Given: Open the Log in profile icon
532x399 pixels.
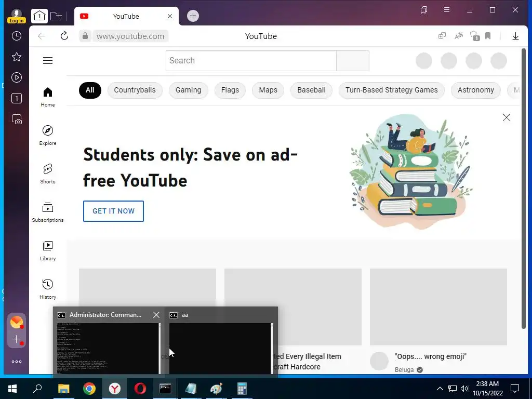Looking at the screenshot, I should click(x=16, y=16).
